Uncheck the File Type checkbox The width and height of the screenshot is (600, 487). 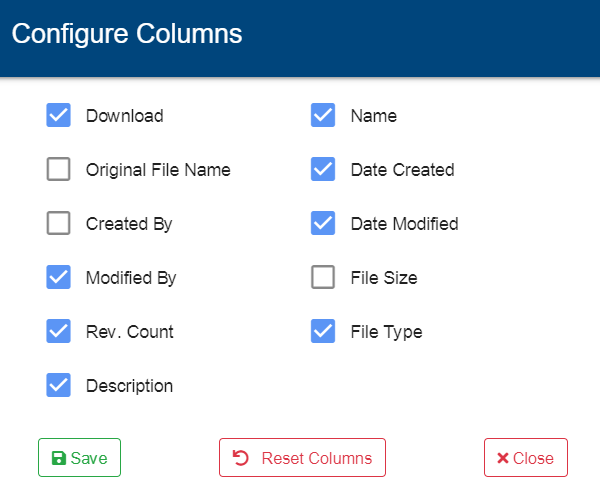coord(323,331)
